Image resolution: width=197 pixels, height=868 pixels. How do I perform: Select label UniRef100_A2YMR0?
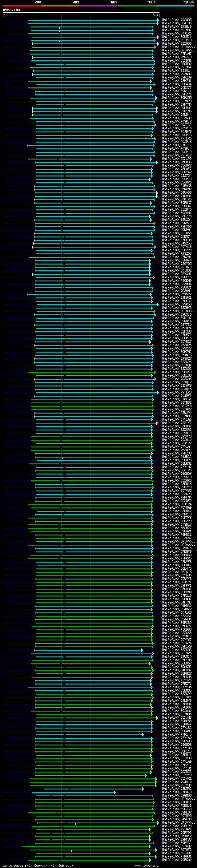(177, 101)
